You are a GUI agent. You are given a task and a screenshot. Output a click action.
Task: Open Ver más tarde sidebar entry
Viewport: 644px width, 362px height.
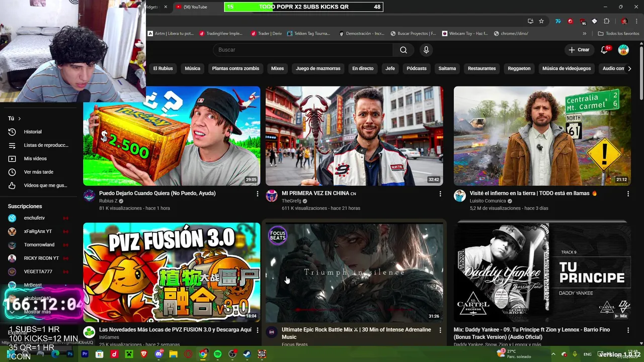point(39,172)
